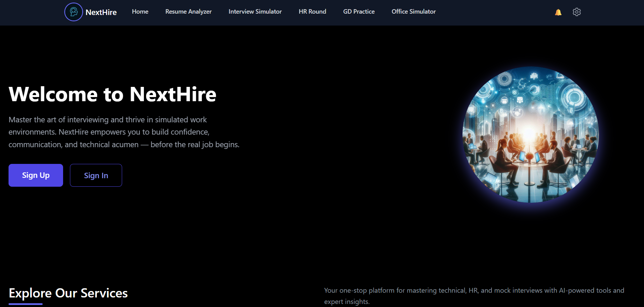644x307 pixels.
Task: Click the Explore Our Services heading
Action: coord(68,293)
